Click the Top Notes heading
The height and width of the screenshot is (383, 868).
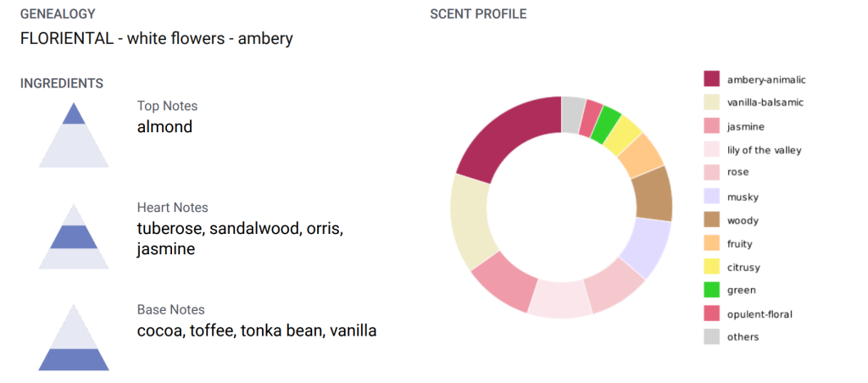click(167, 106)
